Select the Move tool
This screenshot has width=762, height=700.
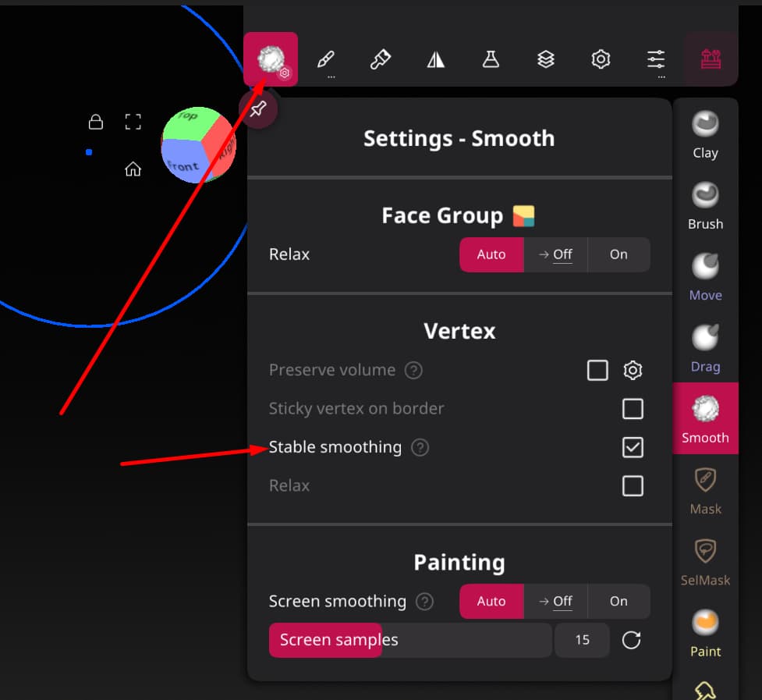[x=705, y=277]
